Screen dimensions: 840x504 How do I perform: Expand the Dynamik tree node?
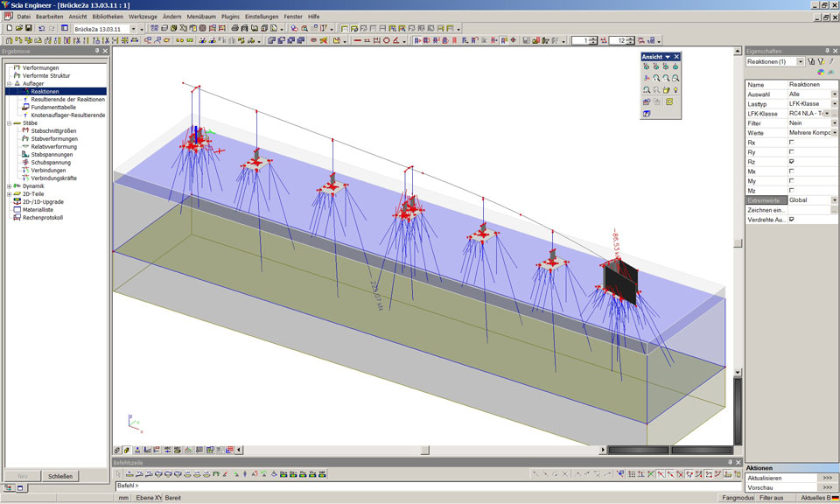point(9,185)
